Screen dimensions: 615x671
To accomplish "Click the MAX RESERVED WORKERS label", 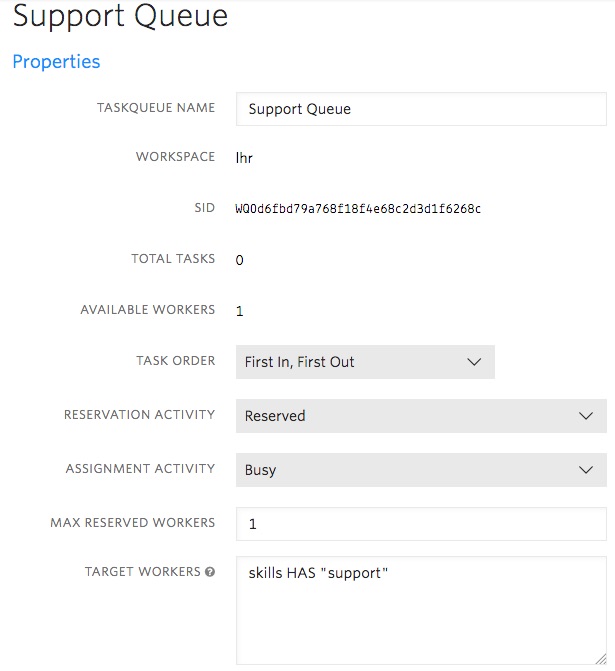I will coord(133,523).
